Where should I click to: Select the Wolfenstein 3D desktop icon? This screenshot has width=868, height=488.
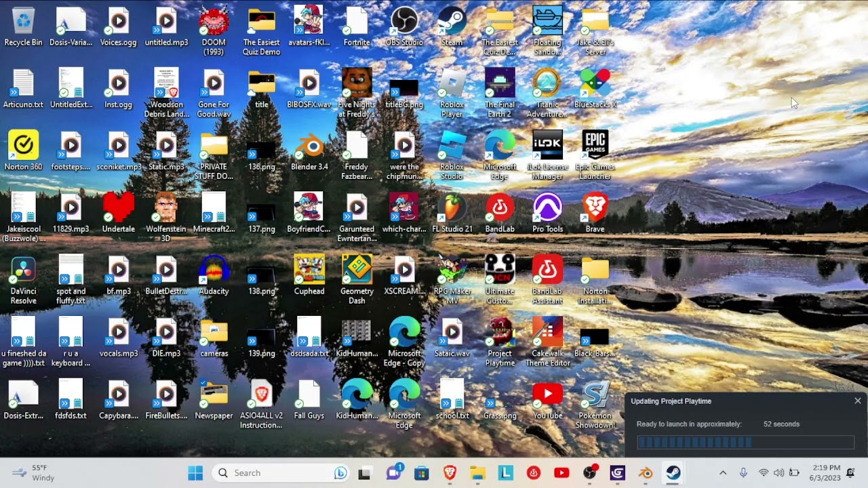[x=166, y=218]
